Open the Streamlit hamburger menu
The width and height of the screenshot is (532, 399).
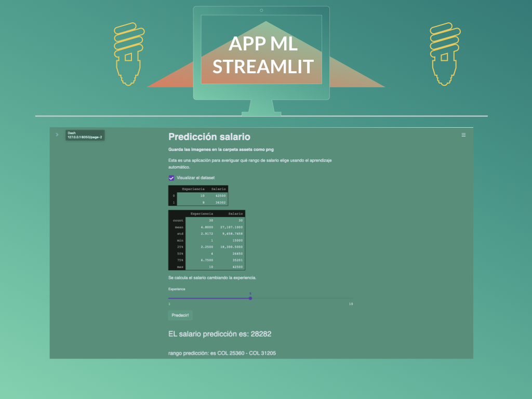click(x=463, y=135)
